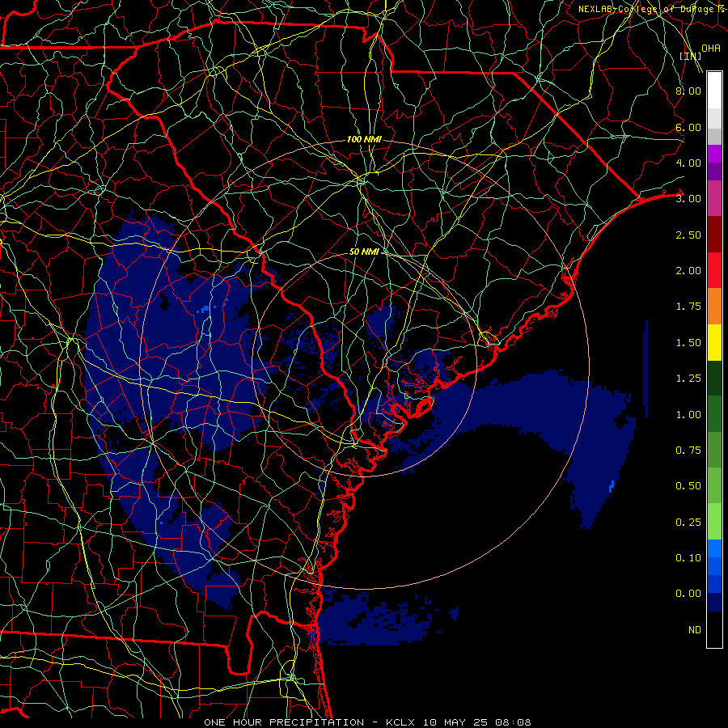Image resolution: width=728 pixels, height=728 pixels.
Task: Pick the bright red legend color band
Action: coord(714,271)
